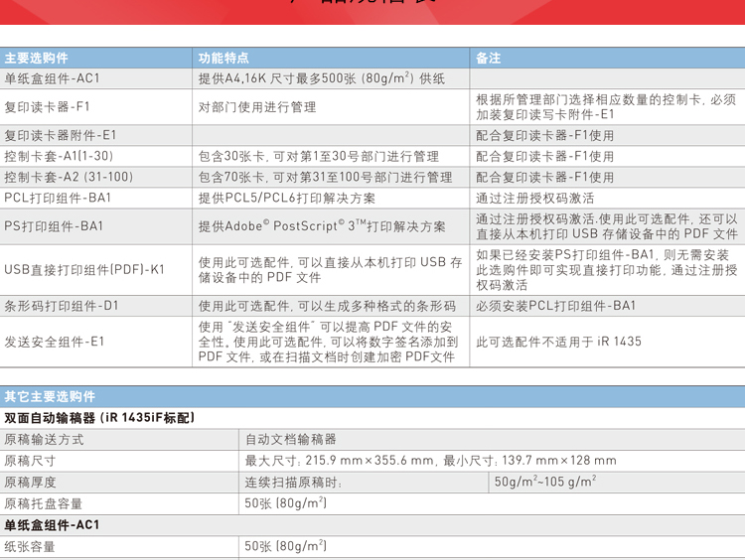
Task: Select the "原稿输送方式" label cell
Action: point(44,439)
